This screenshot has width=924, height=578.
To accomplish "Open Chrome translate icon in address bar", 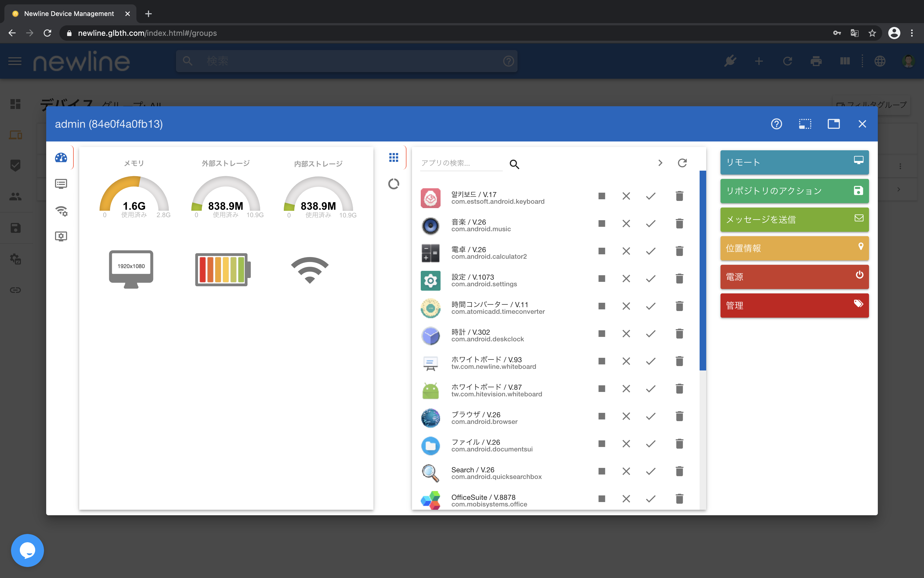I will pos(854,33).
